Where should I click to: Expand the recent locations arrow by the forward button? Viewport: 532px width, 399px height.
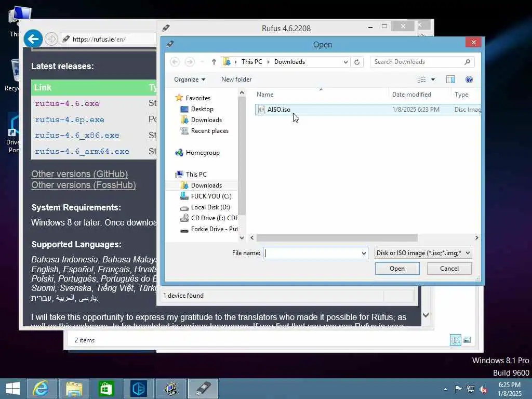point(202,62)
